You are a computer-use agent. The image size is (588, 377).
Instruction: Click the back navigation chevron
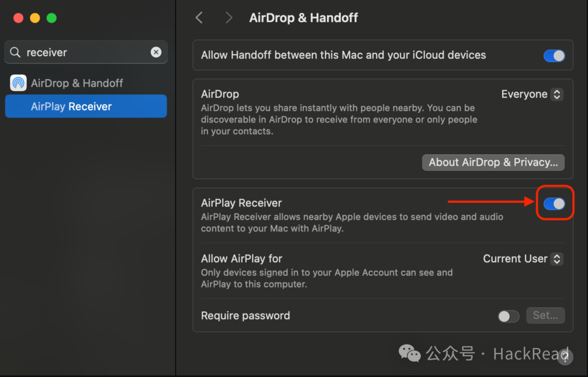(199, 17)
